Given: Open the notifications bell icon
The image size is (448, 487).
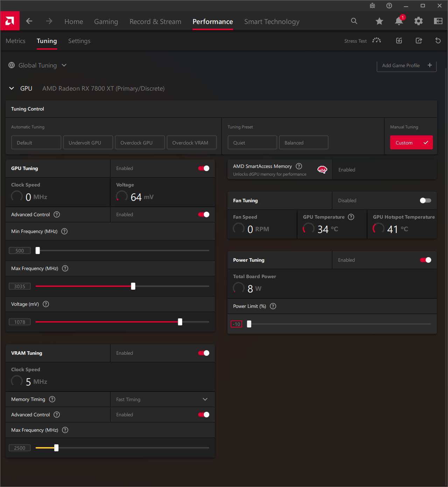Looking at the screenshot, I should [399, 21].
